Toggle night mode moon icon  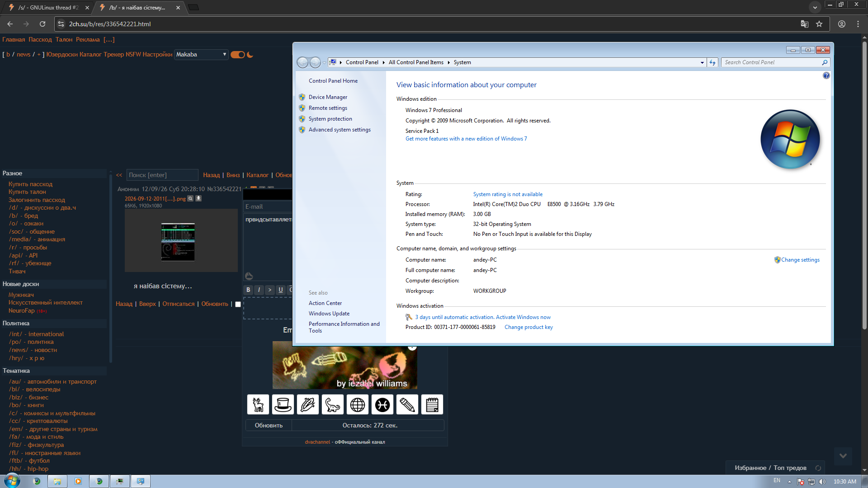(250, 55)
